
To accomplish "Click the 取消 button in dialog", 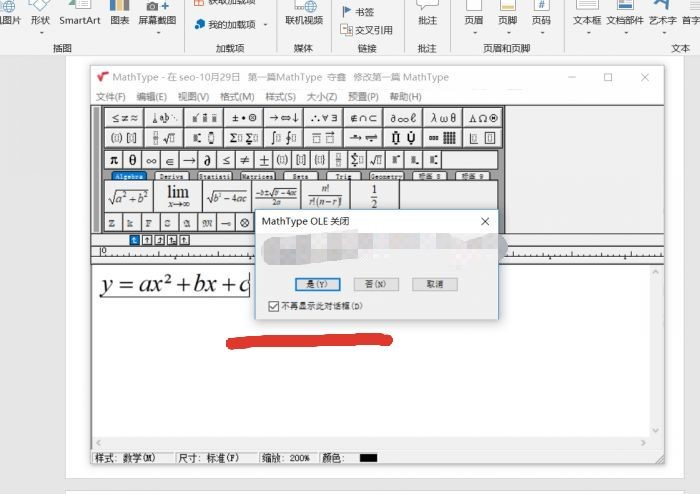I will (434, 284).
